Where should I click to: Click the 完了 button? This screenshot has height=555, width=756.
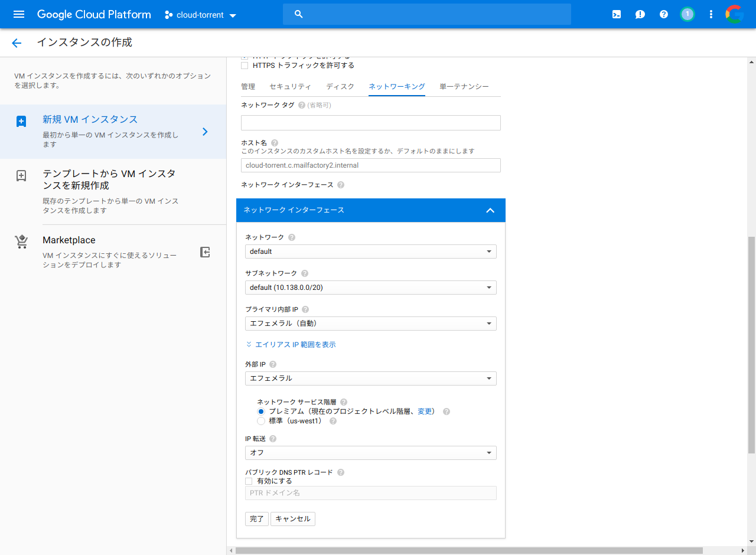coord(257,519)
